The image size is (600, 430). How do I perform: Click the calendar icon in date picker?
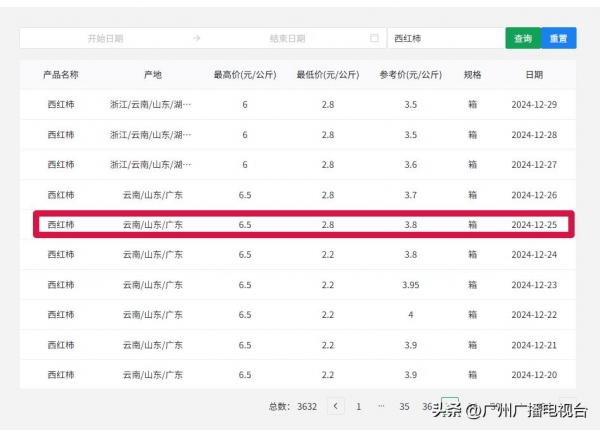click(374, 38)
